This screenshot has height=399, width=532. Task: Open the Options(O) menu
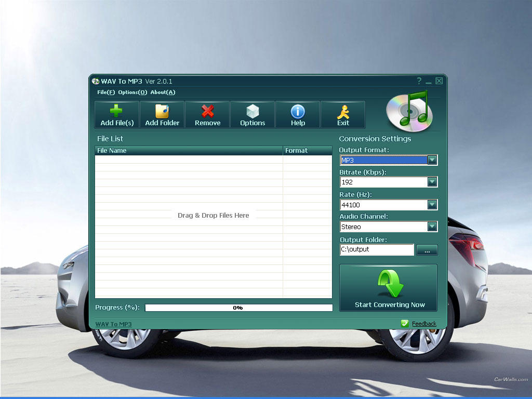pyautogui.click(x=132, y=92)
